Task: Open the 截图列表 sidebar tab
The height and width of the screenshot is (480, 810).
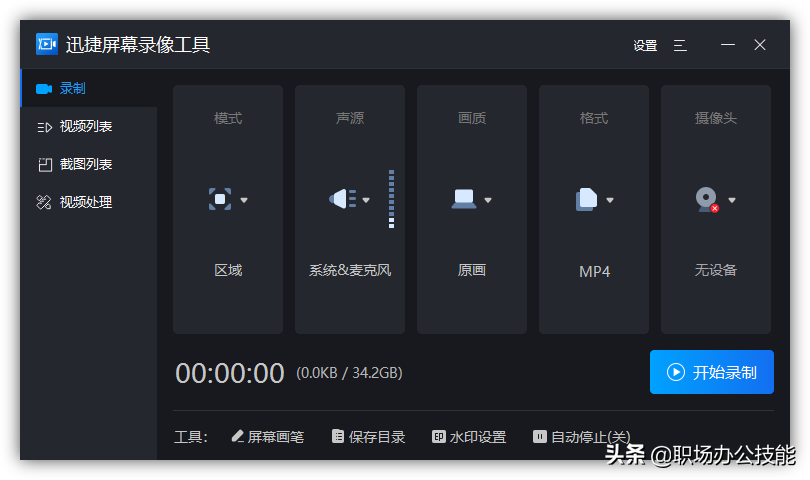Action: [x=88, y=164]
